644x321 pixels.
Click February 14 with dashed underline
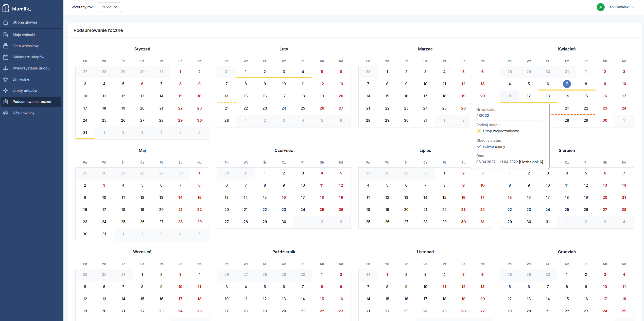(227, 96)
